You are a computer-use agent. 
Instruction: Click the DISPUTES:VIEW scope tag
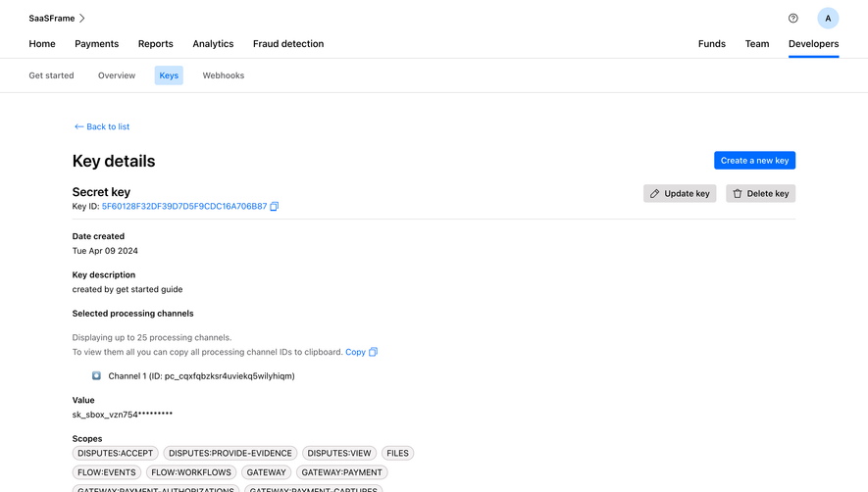[339, 453]
